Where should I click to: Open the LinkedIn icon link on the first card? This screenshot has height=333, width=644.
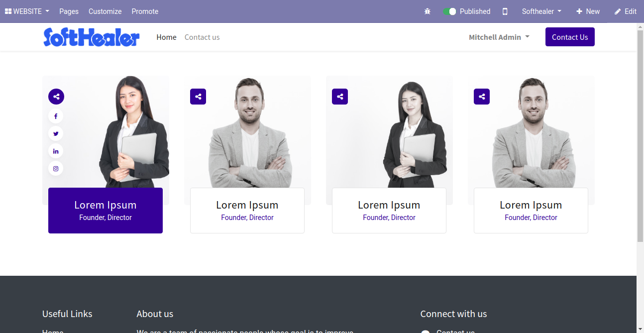coord(56,151)
